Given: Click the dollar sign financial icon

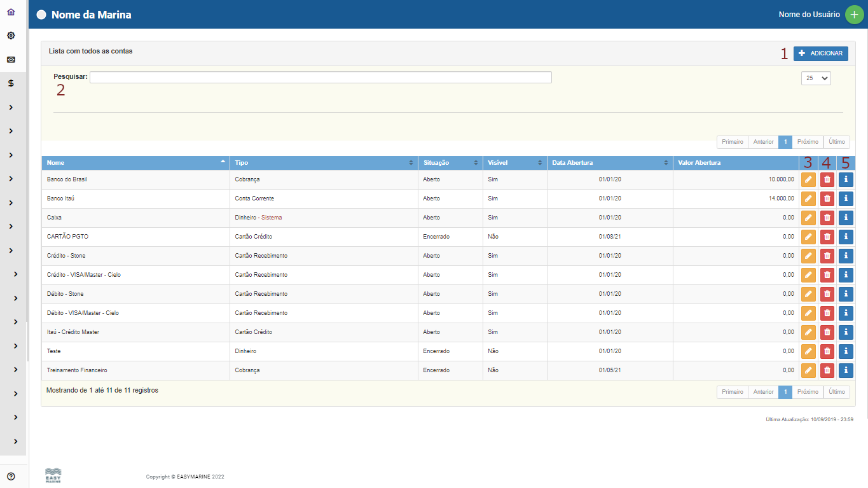Looking at the screenshot, I should pyautogui.click(x=11, y=83).
